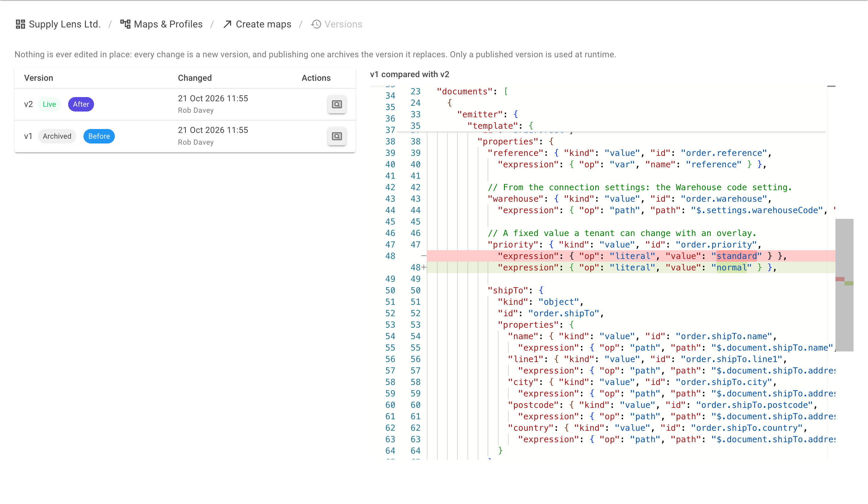
Task: Click the arrow icon before Create maps
Action: 227,24
